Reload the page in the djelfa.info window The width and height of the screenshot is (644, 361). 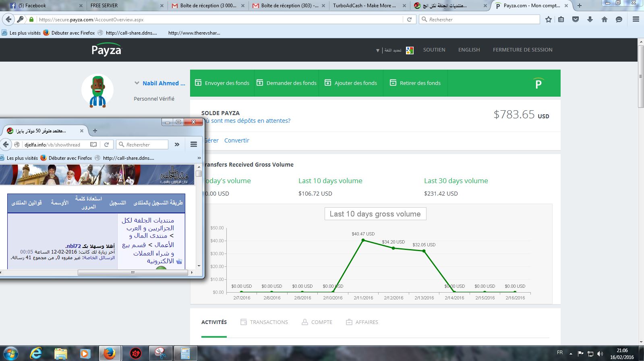coord(107,144)
